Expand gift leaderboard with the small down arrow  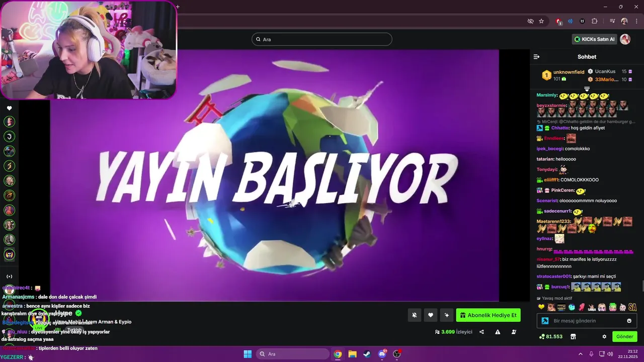[587, 89]
